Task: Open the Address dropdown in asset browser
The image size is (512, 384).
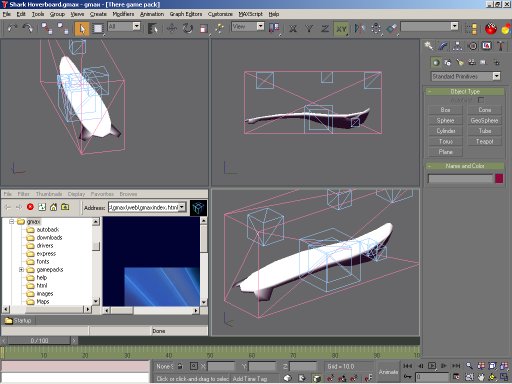Action: pyautogui.click(x=182, y=207)
